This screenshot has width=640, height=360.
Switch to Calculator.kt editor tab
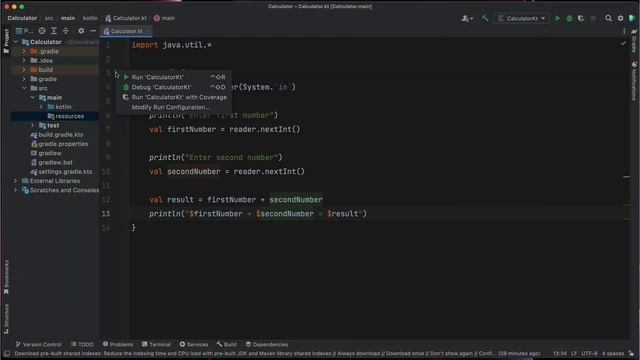[x=126, y=31]
